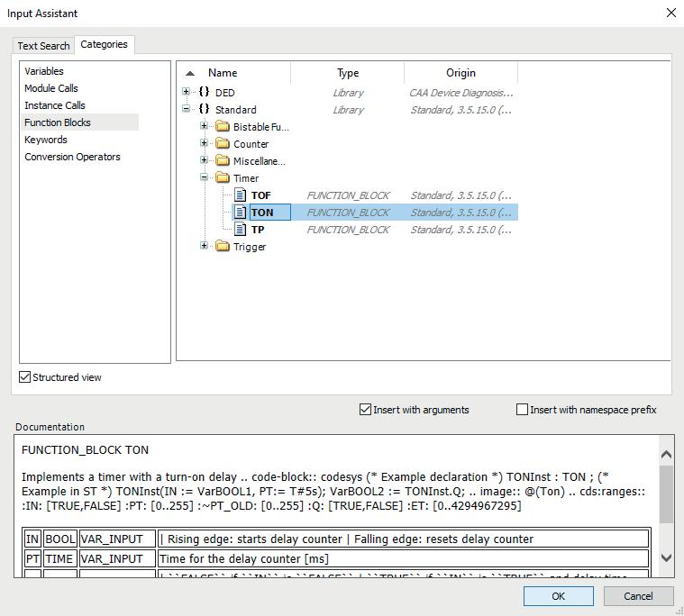The image size is (684, 616).
Task: Click the Bistable Fu... folder icon
Action: pyautogui.click(x=223, y=126)
